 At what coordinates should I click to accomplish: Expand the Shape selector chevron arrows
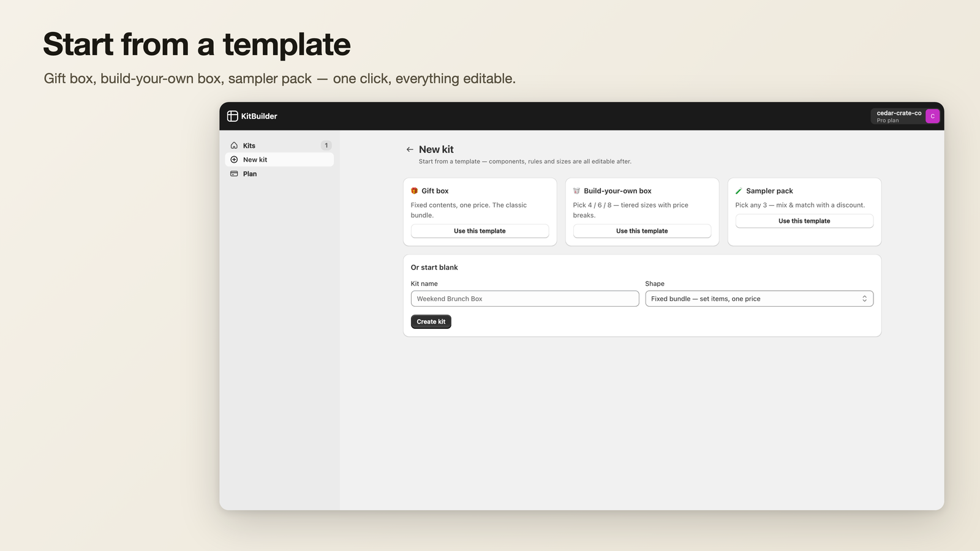click(864, 299)
